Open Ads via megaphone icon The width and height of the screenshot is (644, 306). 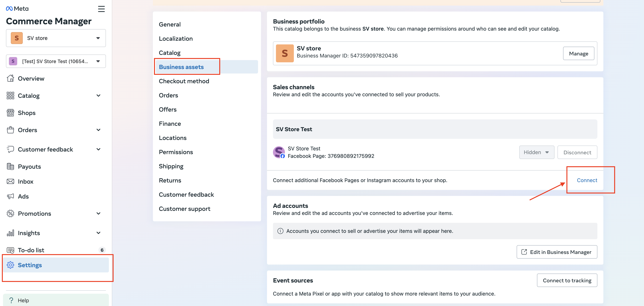coord(10,196)
